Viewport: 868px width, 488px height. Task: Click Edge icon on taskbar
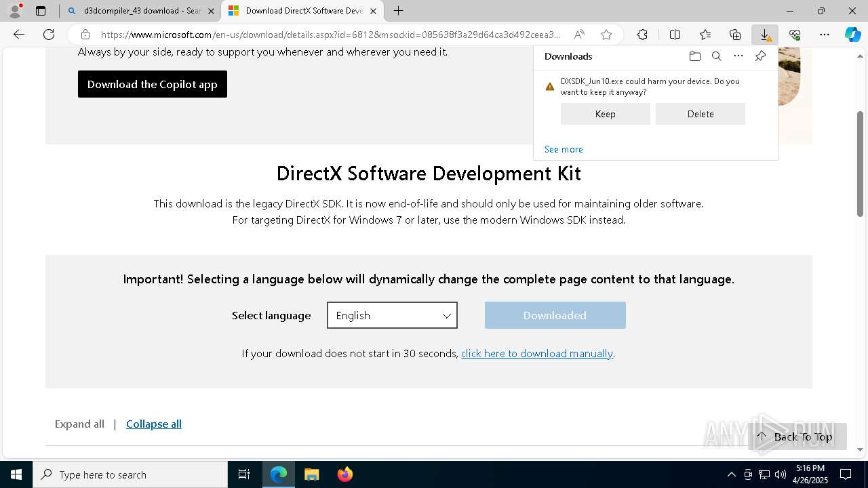(x=279, y=474)
